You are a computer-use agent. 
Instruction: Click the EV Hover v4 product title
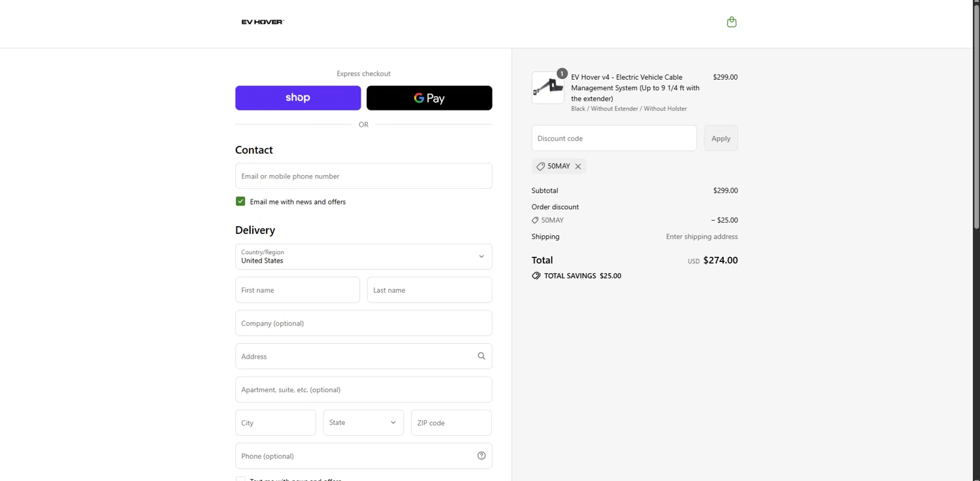(x=635, y=88)
